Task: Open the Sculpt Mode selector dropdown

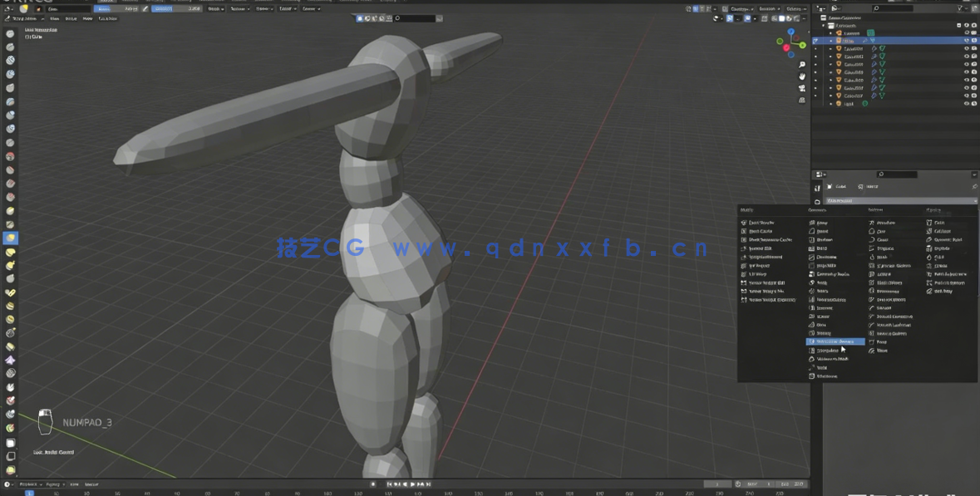Action: [23, 17]
